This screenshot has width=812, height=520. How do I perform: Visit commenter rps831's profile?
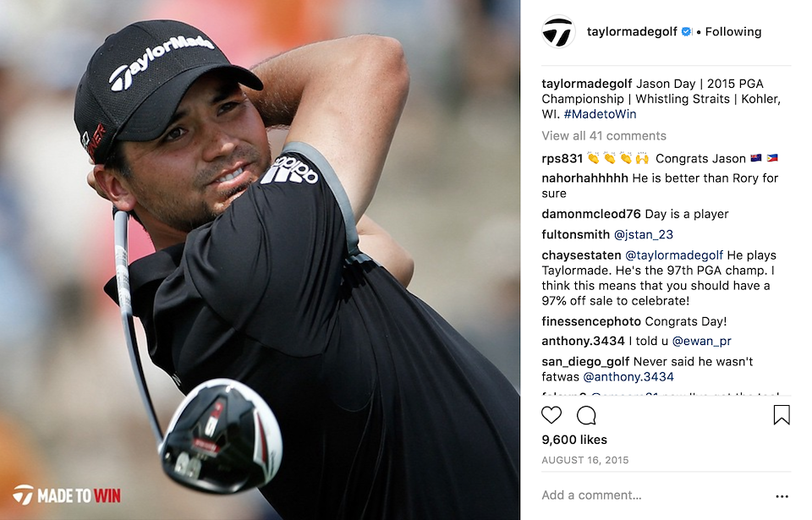coord(562,158)
